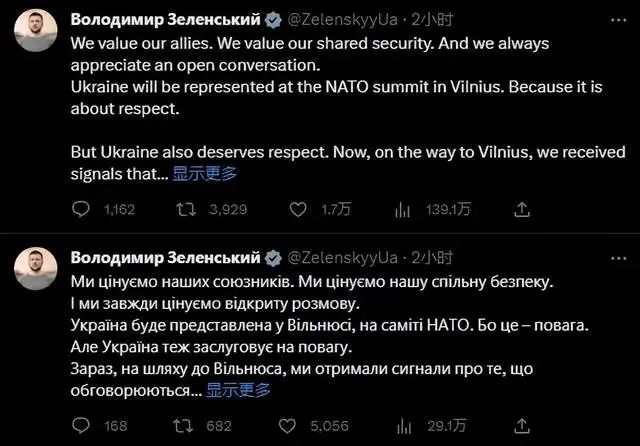
Task: View analytics of second tweet (29.1万)
Action: pos(403,426)
